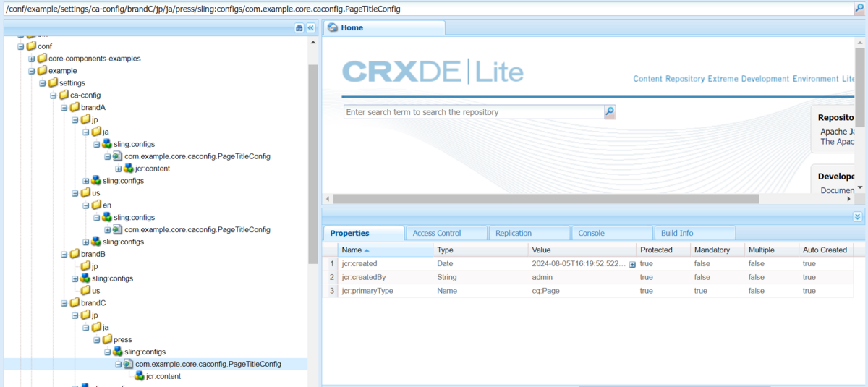868x387 pixels.
Task: Select the jcr:created property row name
Action: (x=359, y=264)
